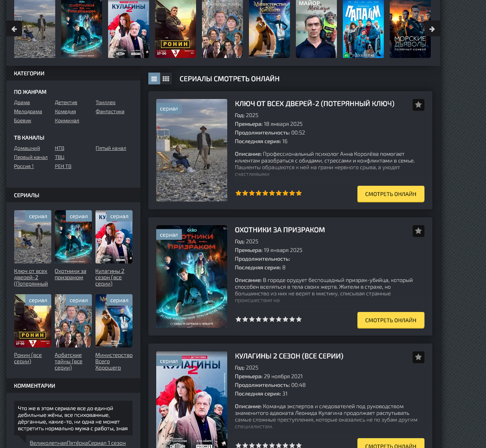Rate Охотники за призраком with stars
The width and height of the screenshot is (486, 448).
tap(269, 319)
